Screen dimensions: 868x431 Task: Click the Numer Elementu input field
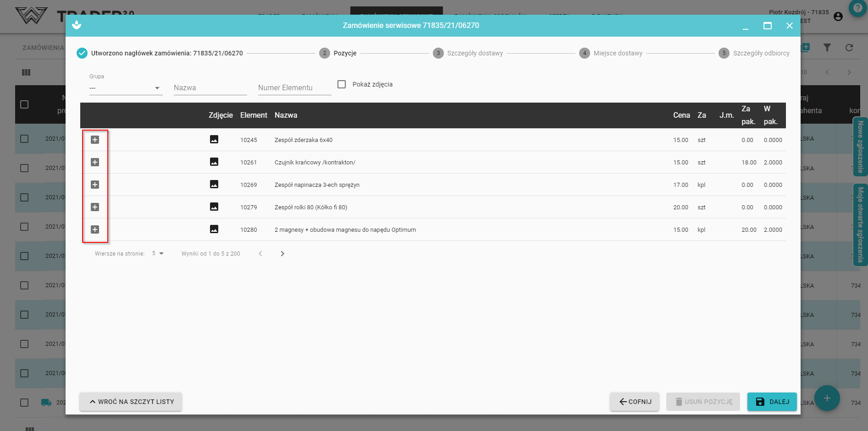click(294, 88)
